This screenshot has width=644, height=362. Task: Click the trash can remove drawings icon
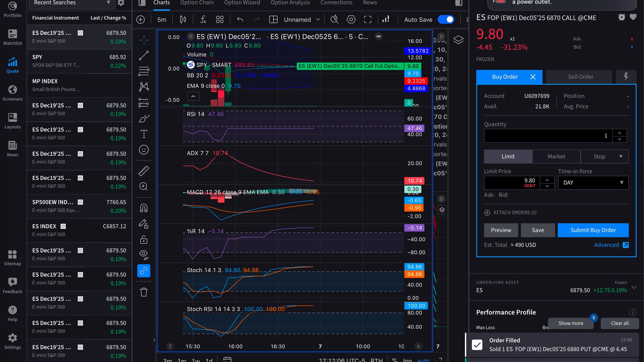click(x=144, y=292)
